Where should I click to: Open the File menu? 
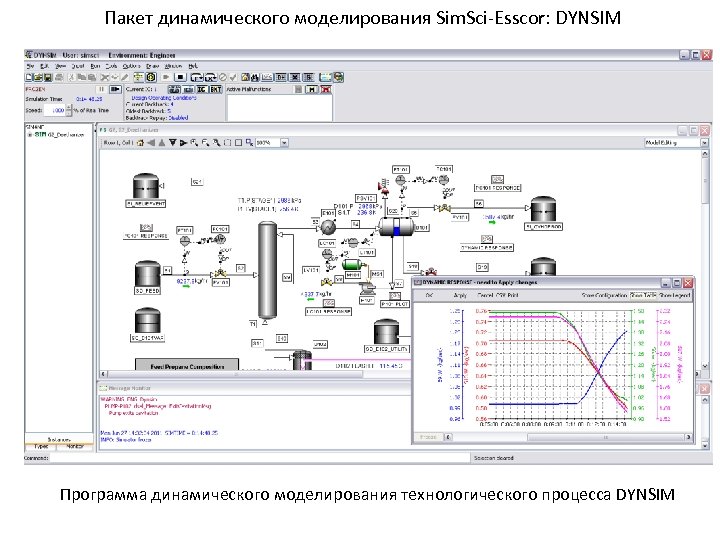30,66
